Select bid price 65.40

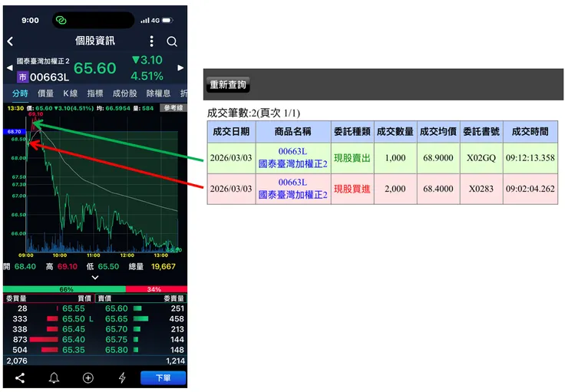click(x=74, y=340)
